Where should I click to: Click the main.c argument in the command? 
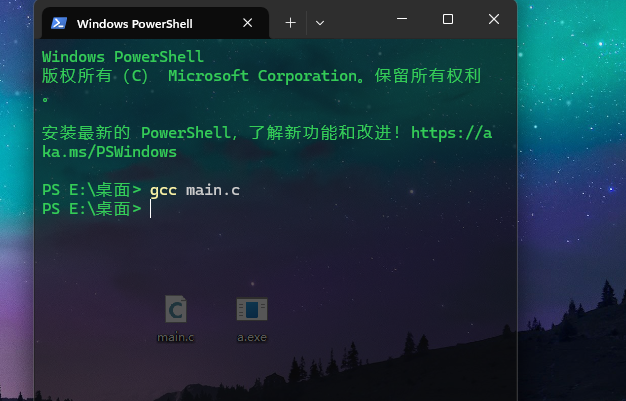(212, 190)
